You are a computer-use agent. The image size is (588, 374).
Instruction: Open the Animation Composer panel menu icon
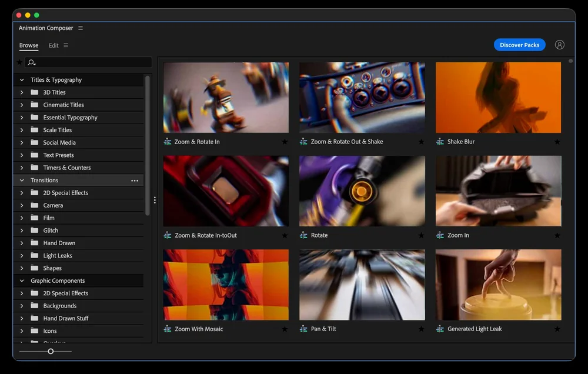tap(80, 28)
